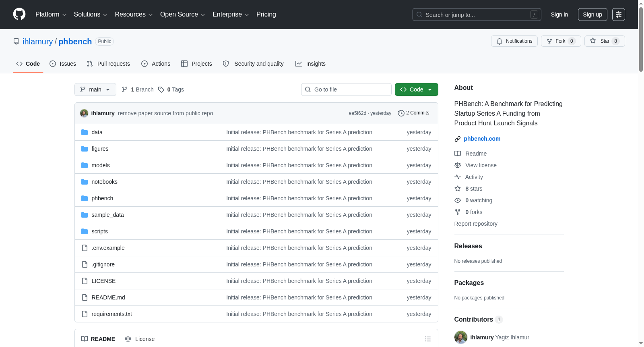Image resolution: width=644 pixels, height=347 pixels.
Task: Click the Sign in link
Action: [559, 15]
